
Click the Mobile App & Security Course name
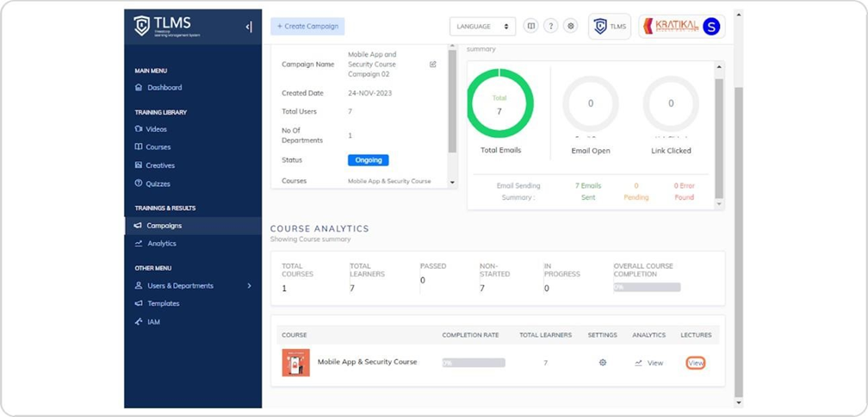click(367, 362)
